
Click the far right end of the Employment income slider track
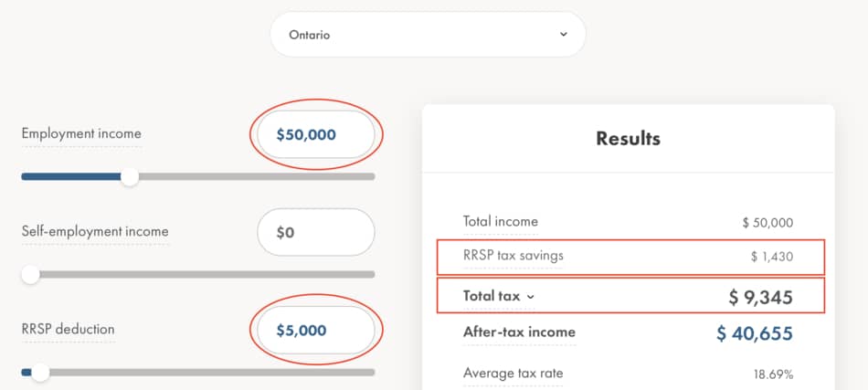tap(369, 176)
